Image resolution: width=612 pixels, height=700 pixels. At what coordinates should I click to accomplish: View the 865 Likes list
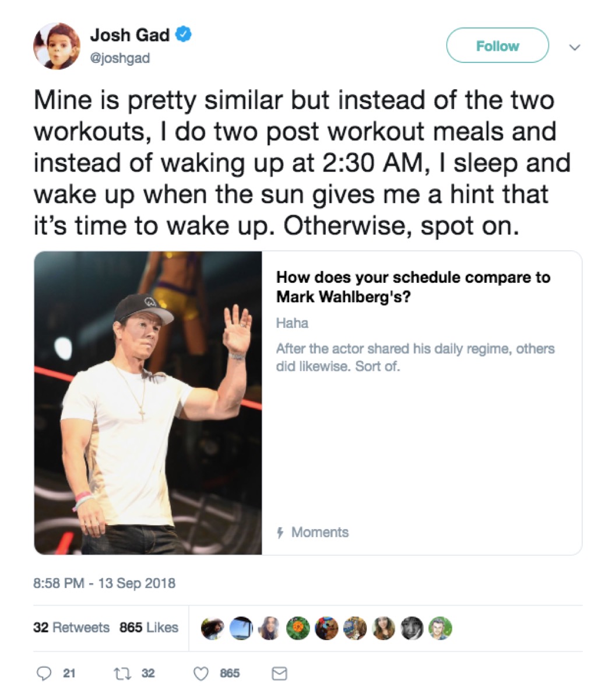pyautogui.click(x=149, y=628)
